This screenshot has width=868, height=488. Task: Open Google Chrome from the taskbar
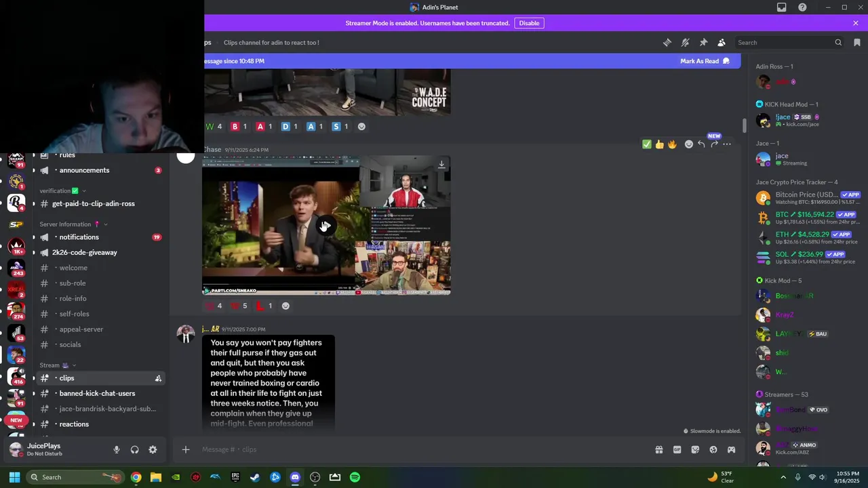coord(136,477)
